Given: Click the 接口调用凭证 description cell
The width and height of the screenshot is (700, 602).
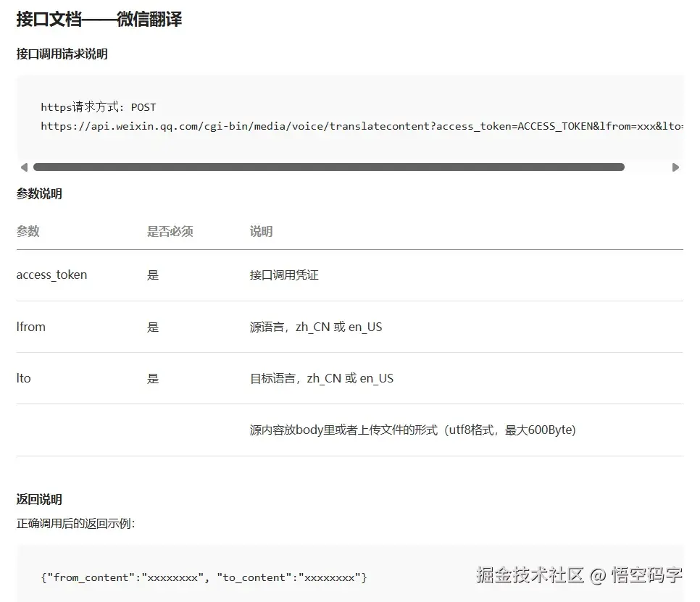Looking at the screenshot, I should 285,275.
